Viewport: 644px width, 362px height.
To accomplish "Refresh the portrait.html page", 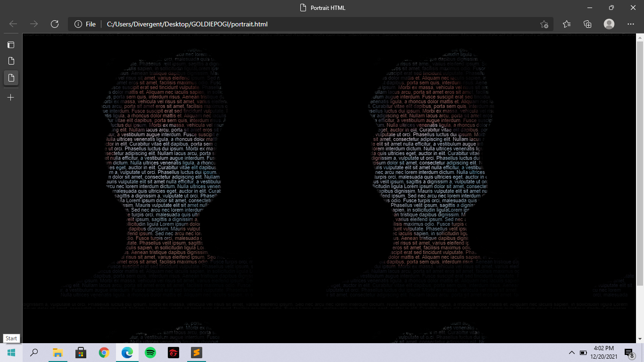I will (x=55, y=24).
